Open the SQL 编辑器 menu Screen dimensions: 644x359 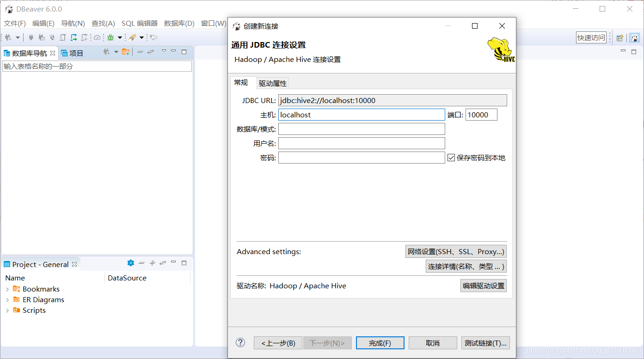[x=140, y=23]
